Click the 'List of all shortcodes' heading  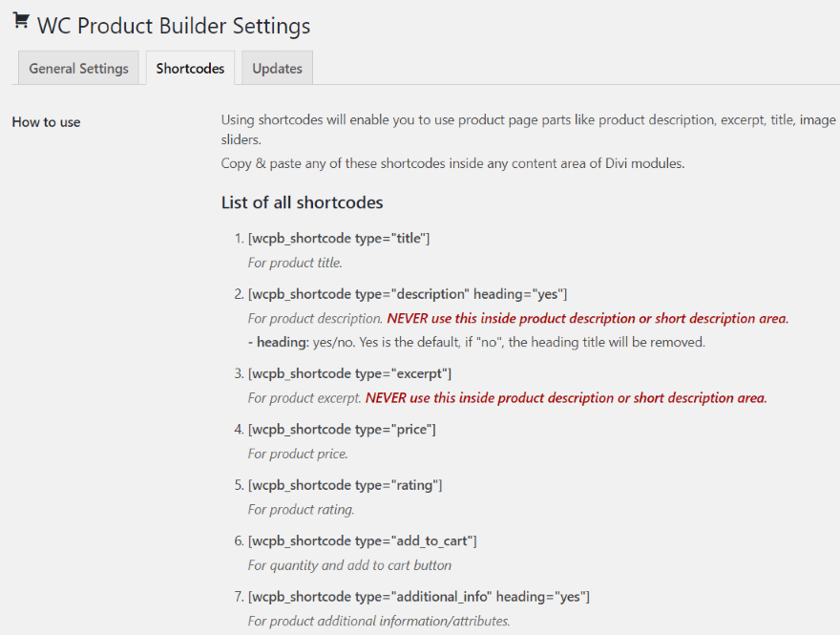(302, 202)
